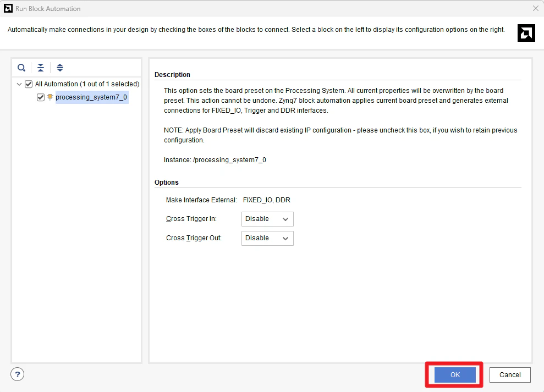
Task: Select All Automation (1 out of 1 selected)
Action: 87,84
